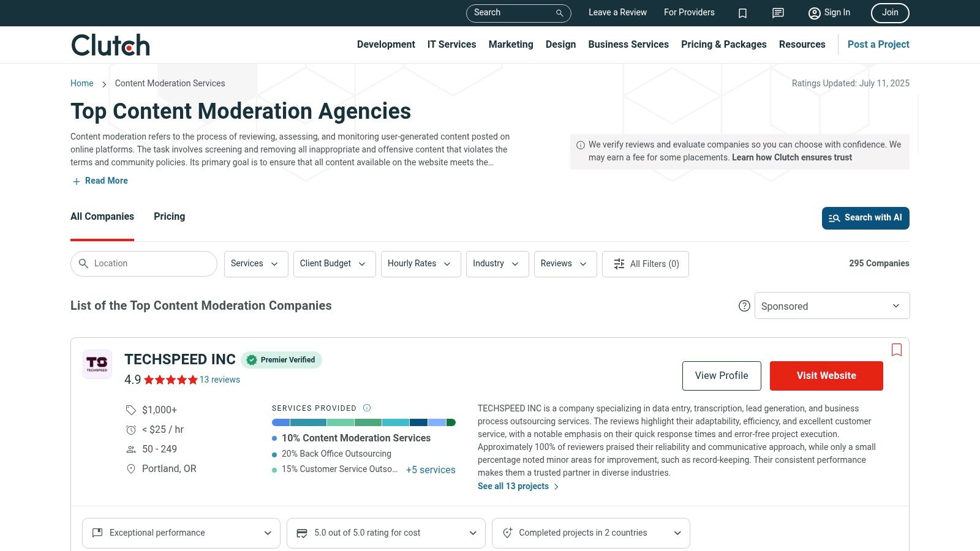The image size is (980, 551).
Task: Click the Join button
Action: coord(890,13)
